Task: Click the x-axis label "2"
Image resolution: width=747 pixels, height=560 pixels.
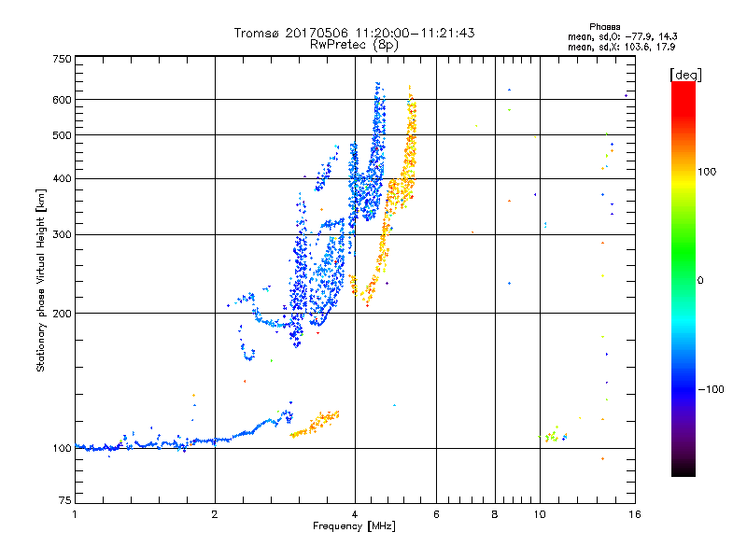Action: (215, 514)
